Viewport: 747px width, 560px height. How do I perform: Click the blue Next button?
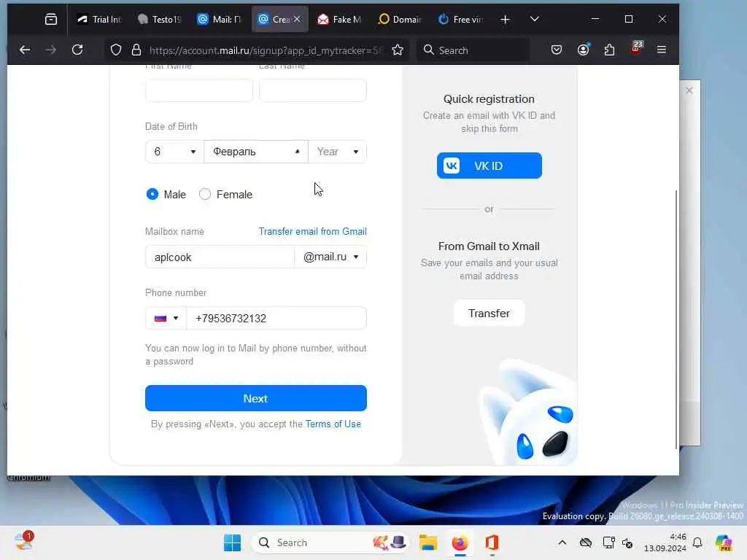pos(256,398)
